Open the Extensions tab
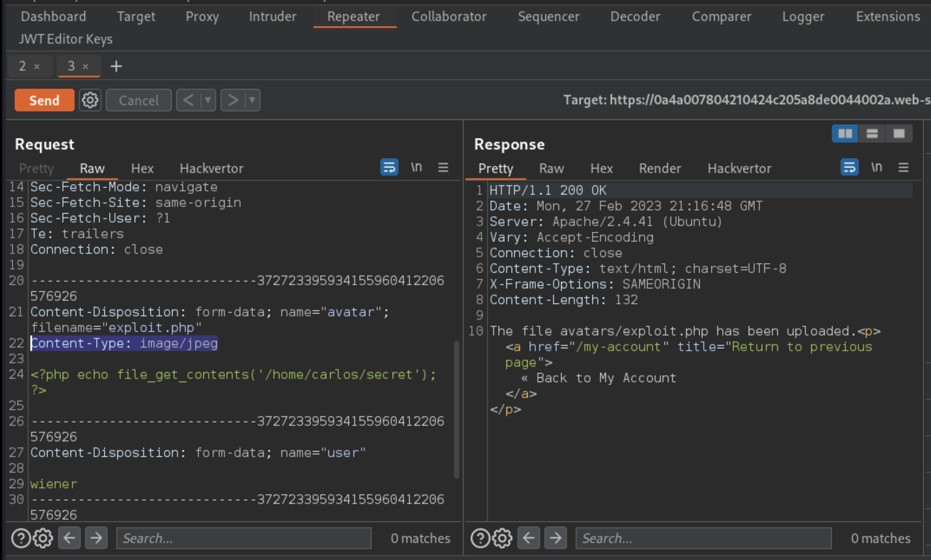 pyautogui.click(x=888, y=17)
